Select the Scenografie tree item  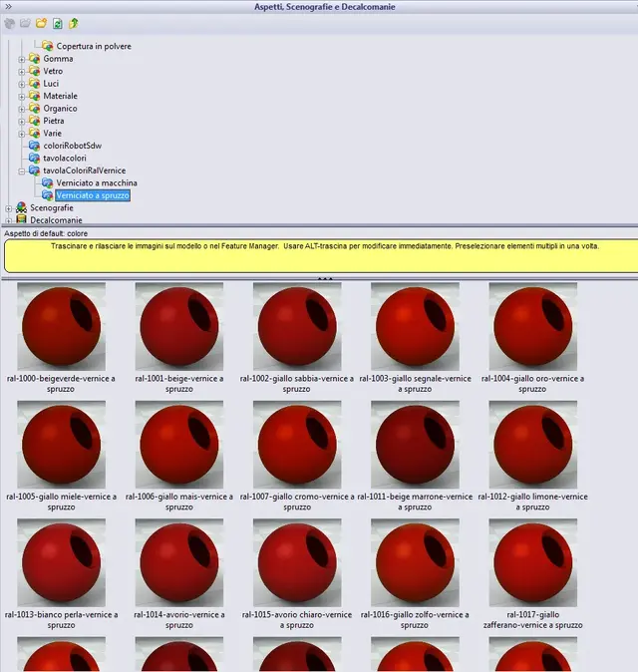coord(52,207)
